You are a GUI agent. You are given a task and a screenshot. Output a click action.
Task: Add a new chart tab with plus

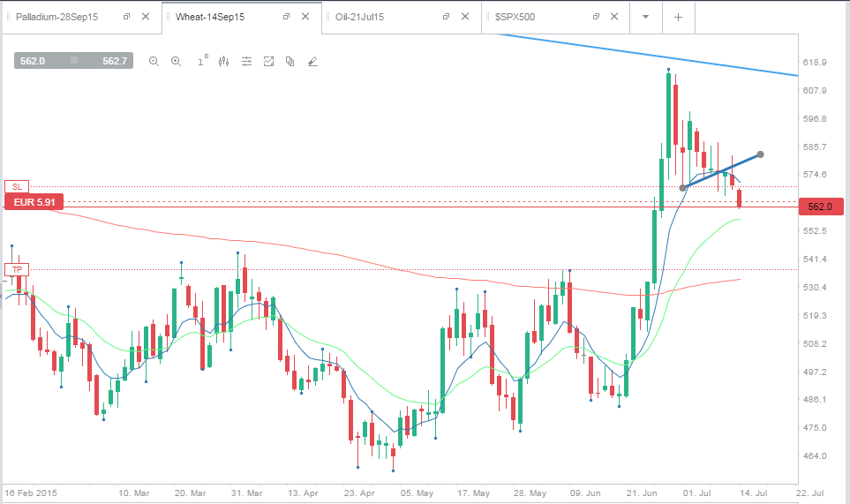pyautogui.click(x=678, y=18)
